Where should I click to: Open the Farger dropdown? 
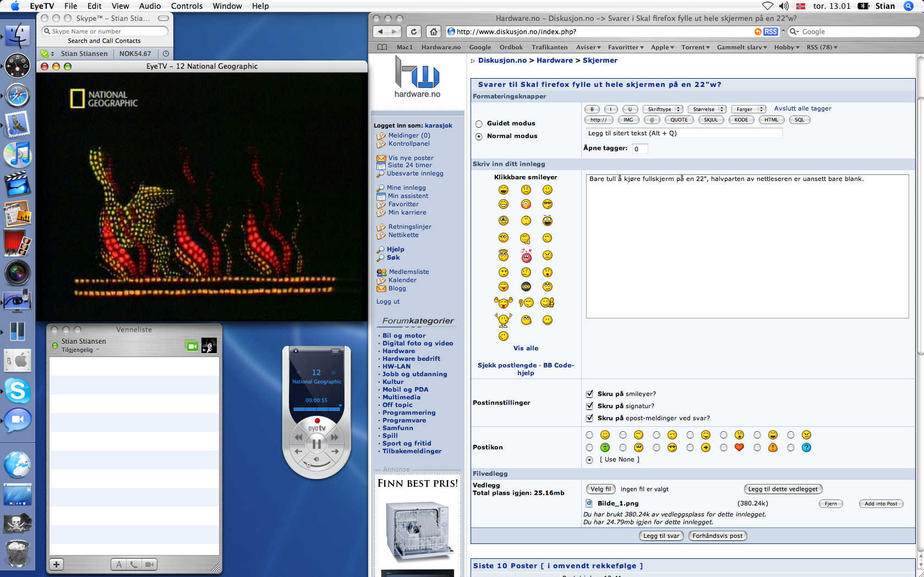tap(748, 109)
